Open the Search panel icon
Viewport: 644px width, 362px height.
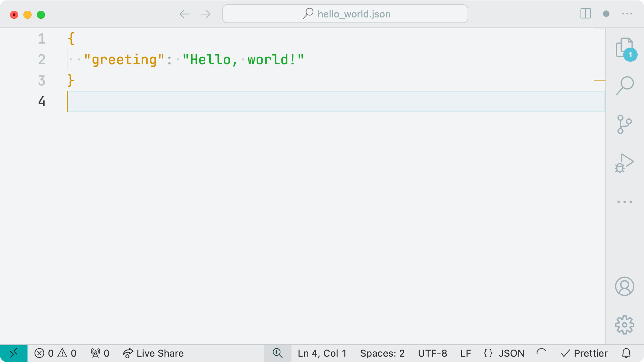[x=625, y=85]
